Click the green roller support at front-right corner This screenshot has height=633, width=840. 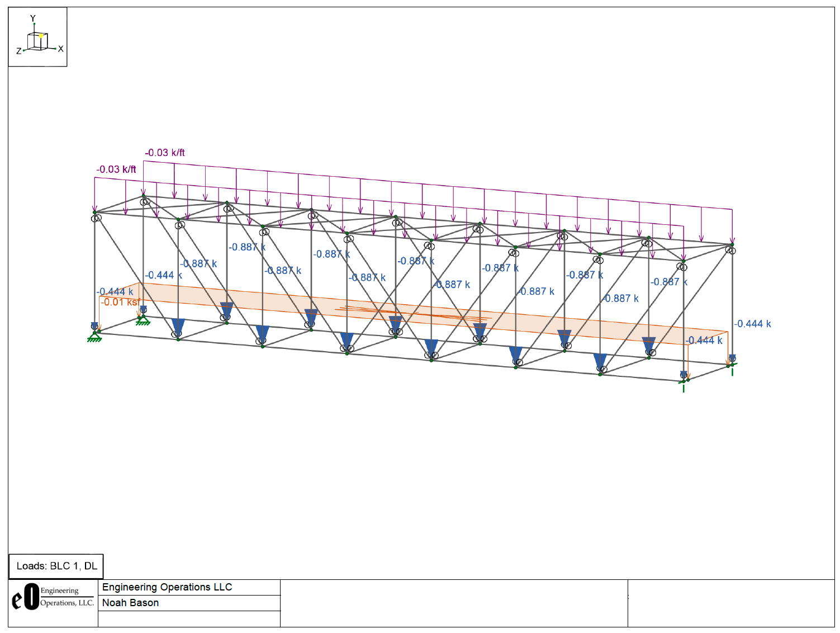click(683, 384)
